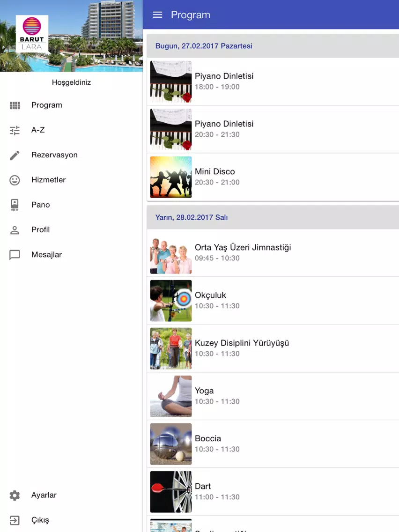Open Profil menu label
Image resolution: width=399 pixels, height=532 pixels.
(41, 229)
